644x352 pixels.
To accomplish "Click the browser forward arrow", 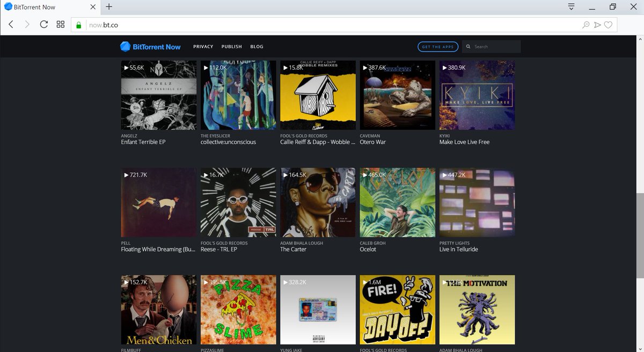I will [27, 25].
